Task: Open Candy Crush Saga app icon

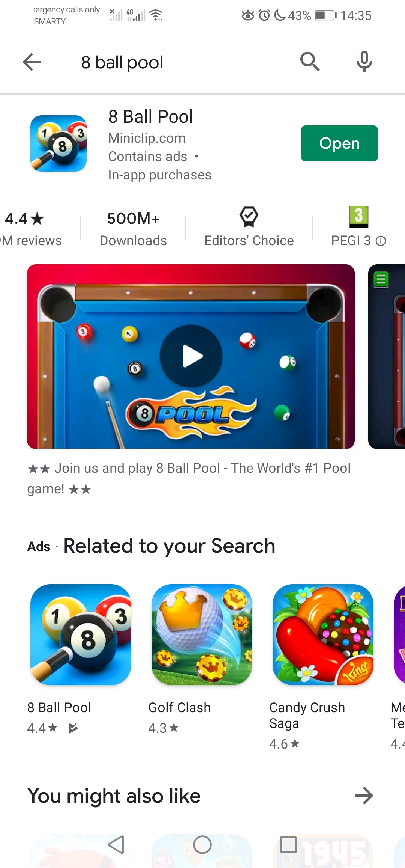Action: click(323, 634)
